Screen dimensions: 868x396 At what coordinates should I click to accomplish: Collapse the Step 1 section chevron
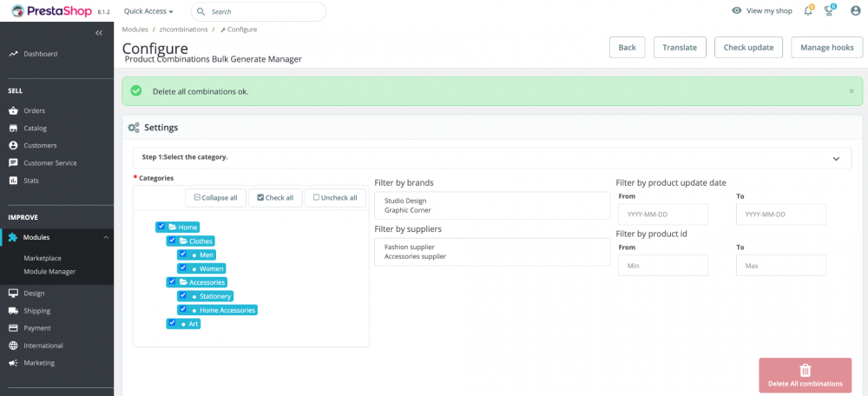pyautogui.click(x=836, y=158)
